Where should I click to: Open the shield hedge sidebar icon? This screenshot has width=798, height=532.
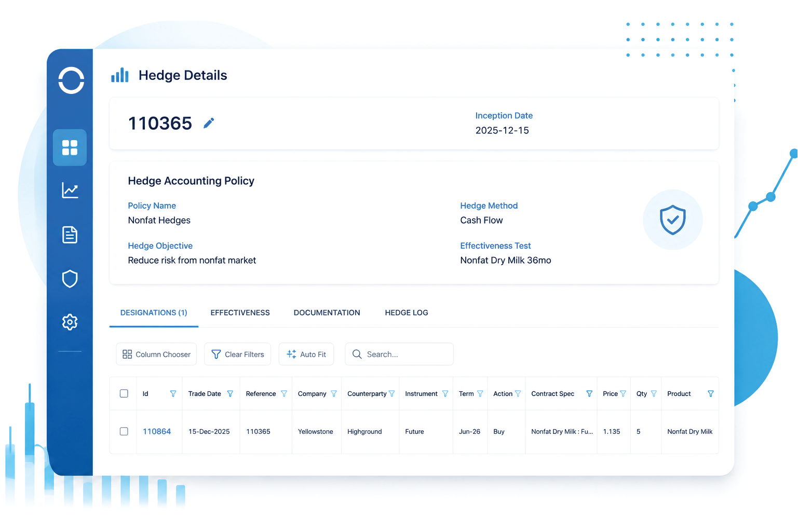point(70,279)
